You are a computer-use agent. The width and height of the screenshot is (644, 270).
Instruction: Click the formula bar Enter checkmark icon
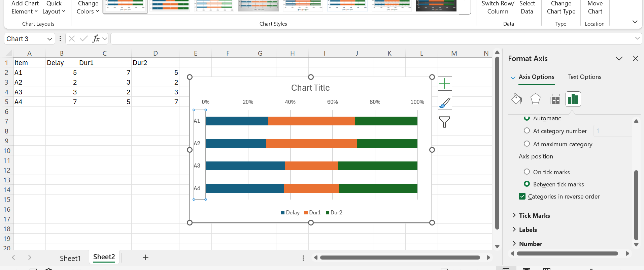click(84, 39)
